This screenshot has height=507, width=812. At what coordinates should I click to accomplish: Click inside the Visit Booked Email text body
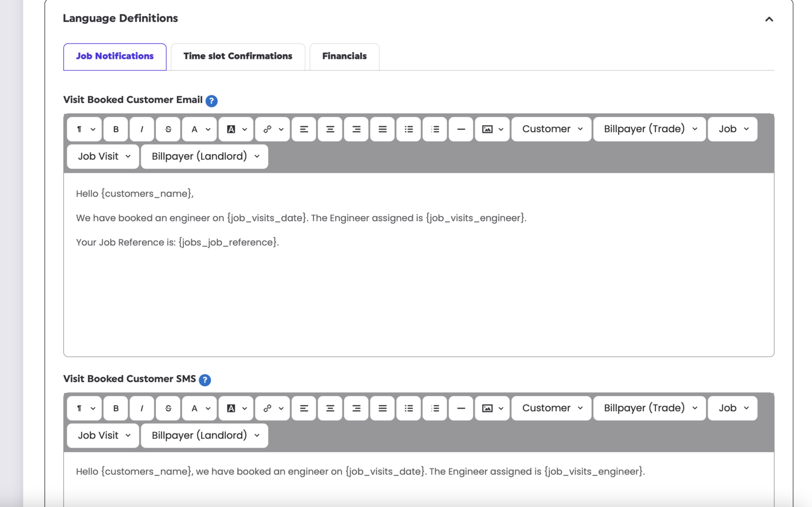click(418, 294)
